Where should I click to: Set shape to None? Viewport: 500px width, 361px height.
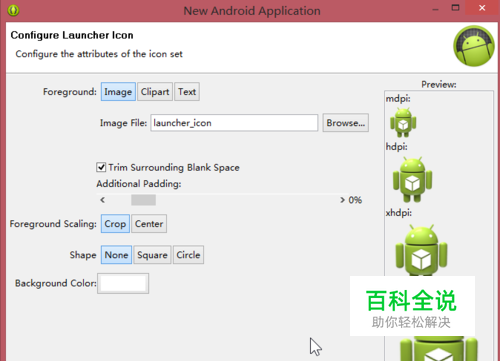(x=116, y=255)
